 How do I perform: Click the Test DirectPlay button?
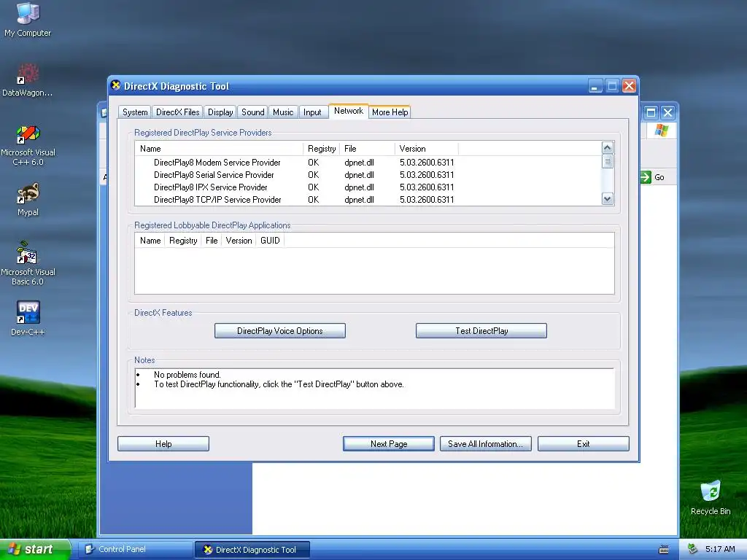tap(481, 331)
